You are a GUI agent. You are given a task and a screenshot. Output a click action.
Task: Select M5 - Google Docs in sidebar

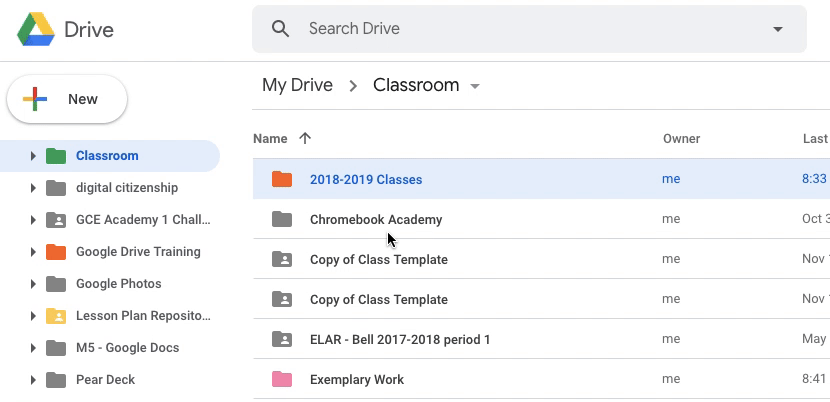pos(127,348)
